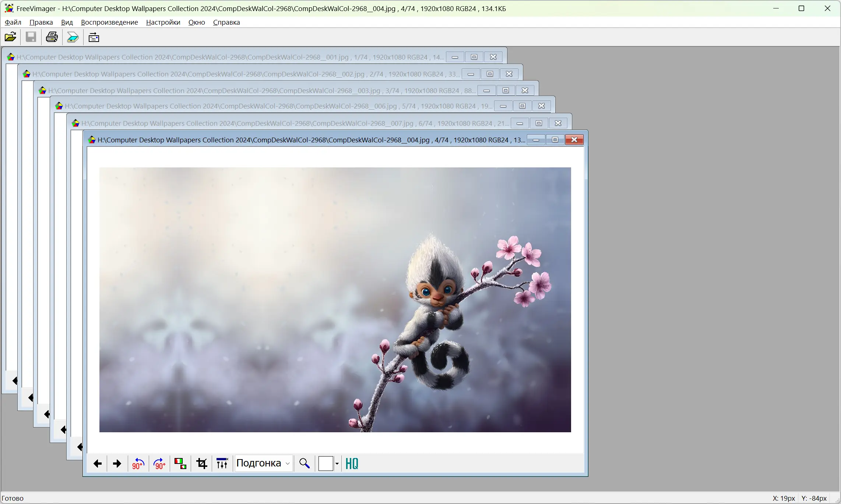This screenshot has height=504, width=841.
Task: Open the Файл menu
Action: pos(13,22)
